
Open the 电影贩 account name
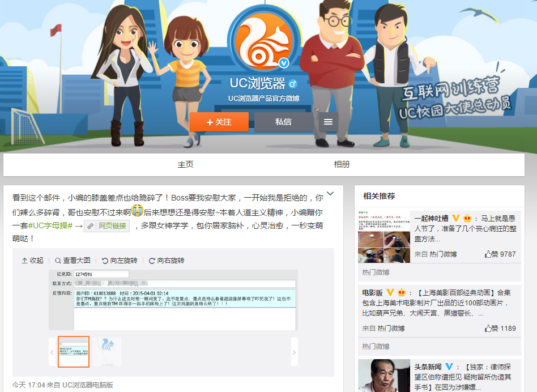(372, 293)
